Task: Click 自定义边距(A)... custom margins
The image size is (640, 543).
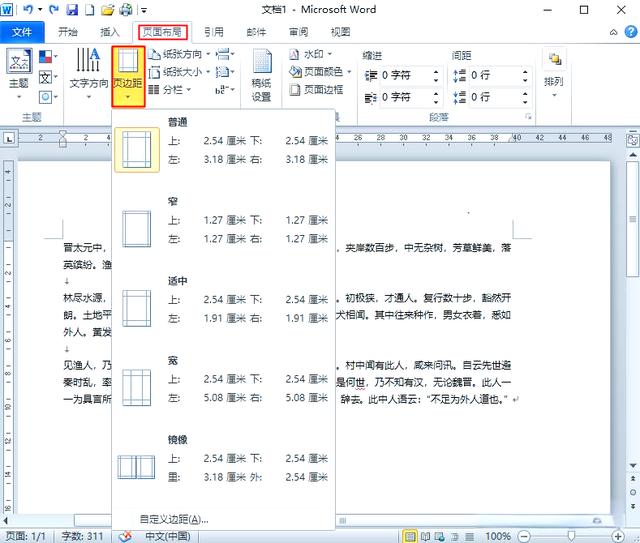Action: coord(174,519)
